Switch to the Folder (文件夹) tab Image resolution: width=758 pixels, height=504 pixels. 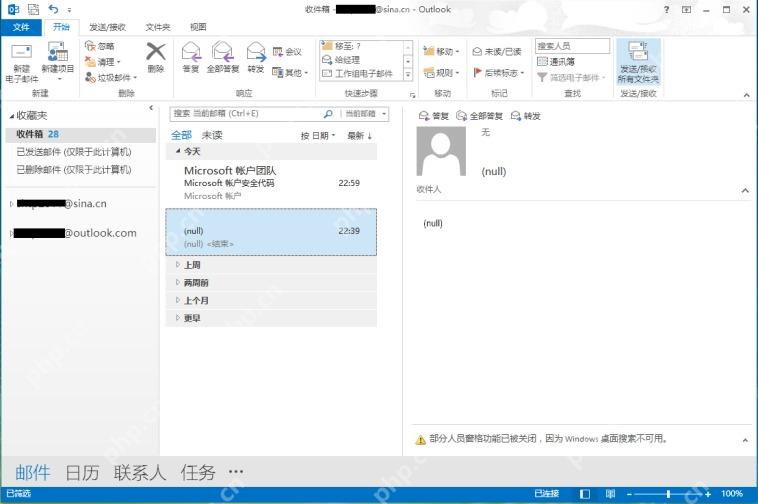158,27
